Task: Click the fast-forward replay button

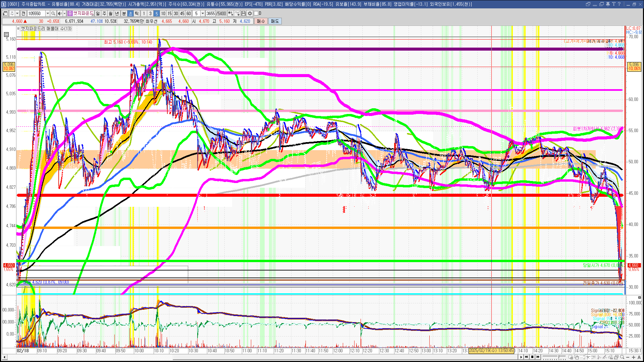Action: coord(538,357)
